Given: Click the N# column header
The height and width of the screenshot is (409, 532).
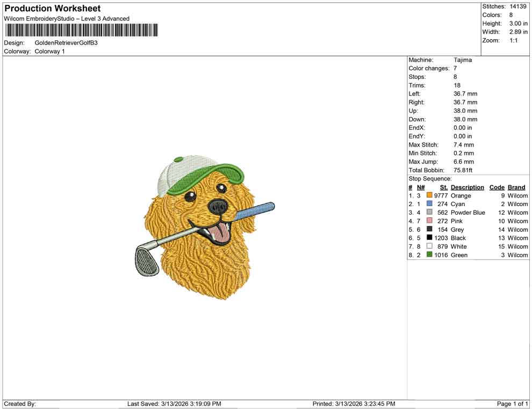Looking at the screenshot, I should (421, 187).
